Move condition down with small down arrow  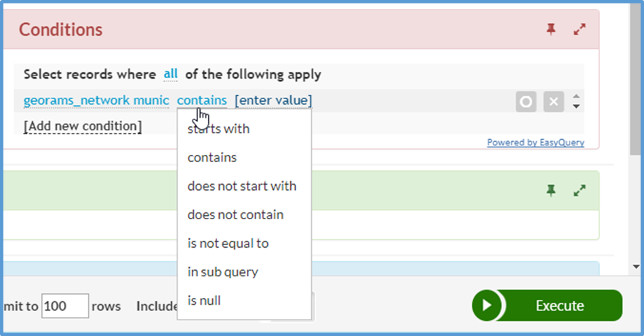[576, 107]
